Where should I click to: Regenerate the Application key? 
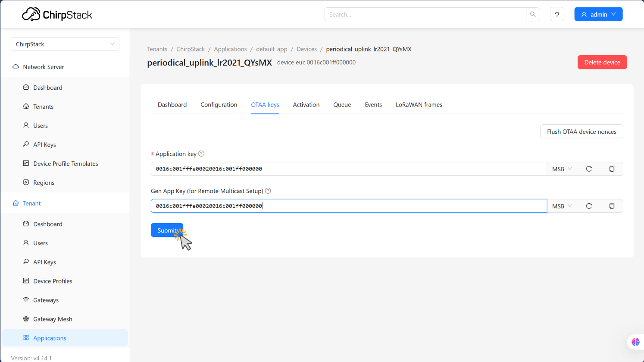[x=589, y=169]
